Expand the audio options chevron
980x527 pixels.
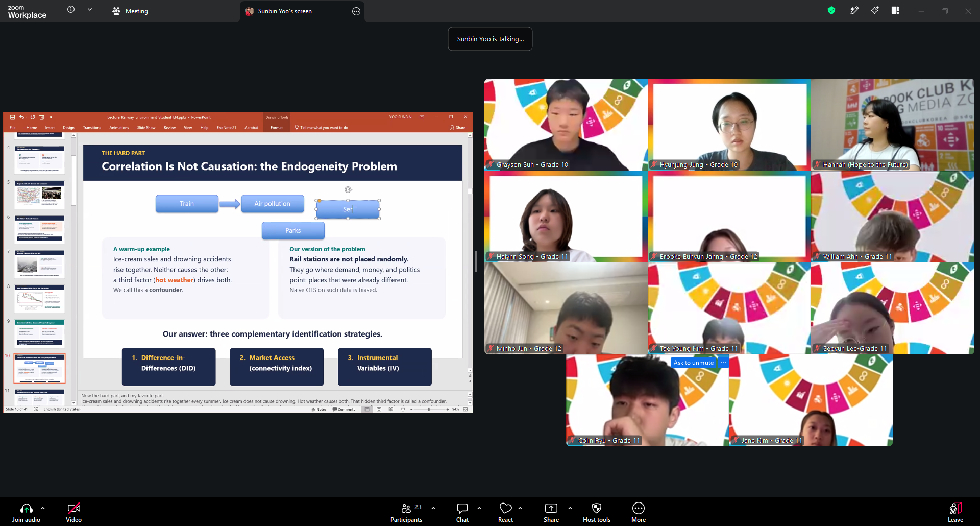coord(43,508)
